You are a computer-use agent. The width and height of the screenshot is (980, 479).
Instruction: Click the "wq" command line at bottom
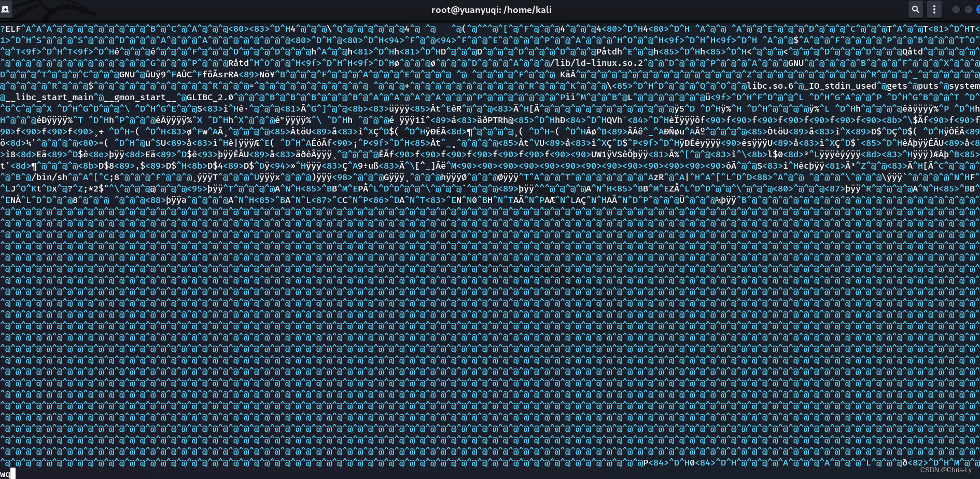click(x=5, y=474)
